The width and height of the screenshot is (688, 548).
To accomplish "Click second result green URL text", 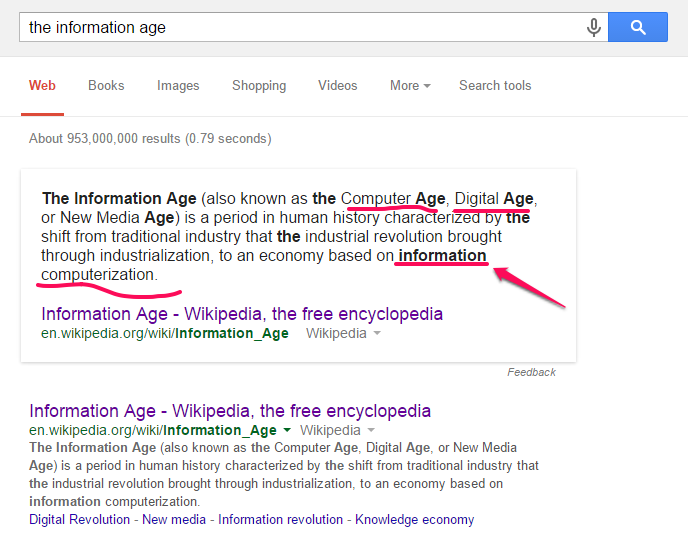I will [153, 430].
